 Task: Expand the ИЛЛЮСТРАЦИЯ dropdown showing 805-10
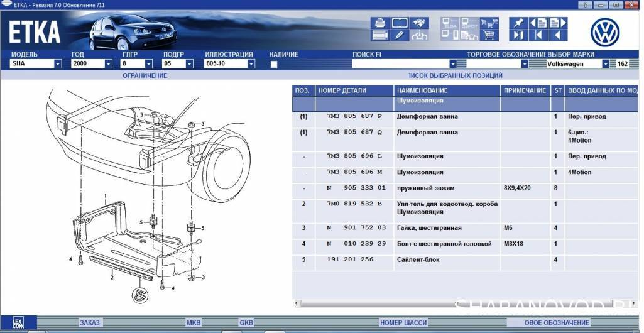click(x=251, y=64)
